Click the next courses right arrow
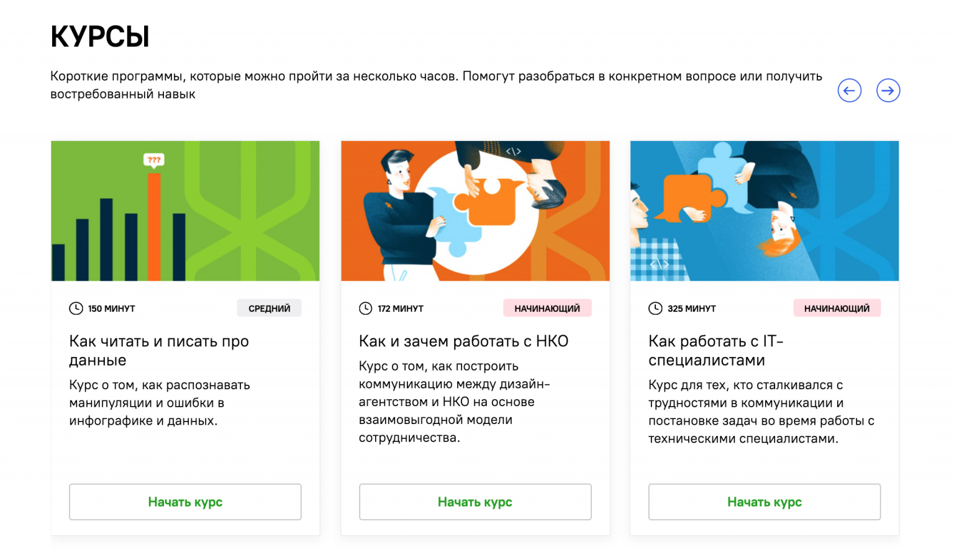Screen dimensions: 954x560 pyautogui.click(x=888, y=91)
